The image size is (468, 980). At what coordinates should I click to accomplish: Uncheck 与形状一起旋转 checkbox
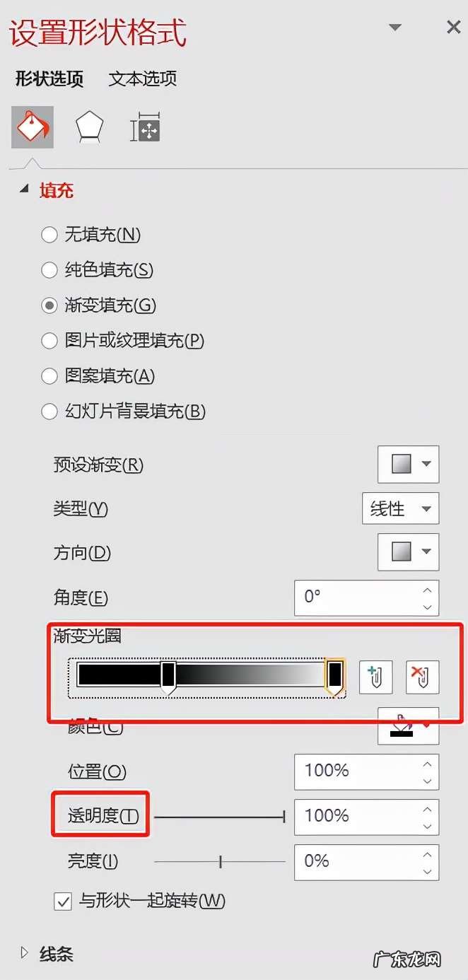point(63,902)
